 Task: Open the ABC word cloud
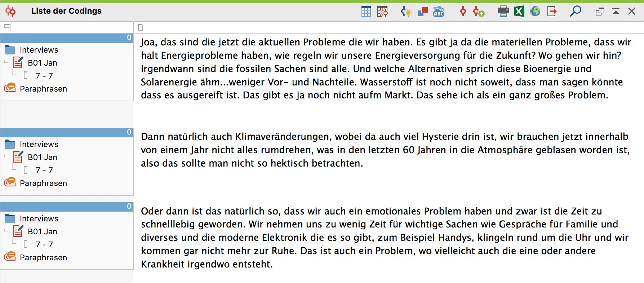tap(439, 12)
